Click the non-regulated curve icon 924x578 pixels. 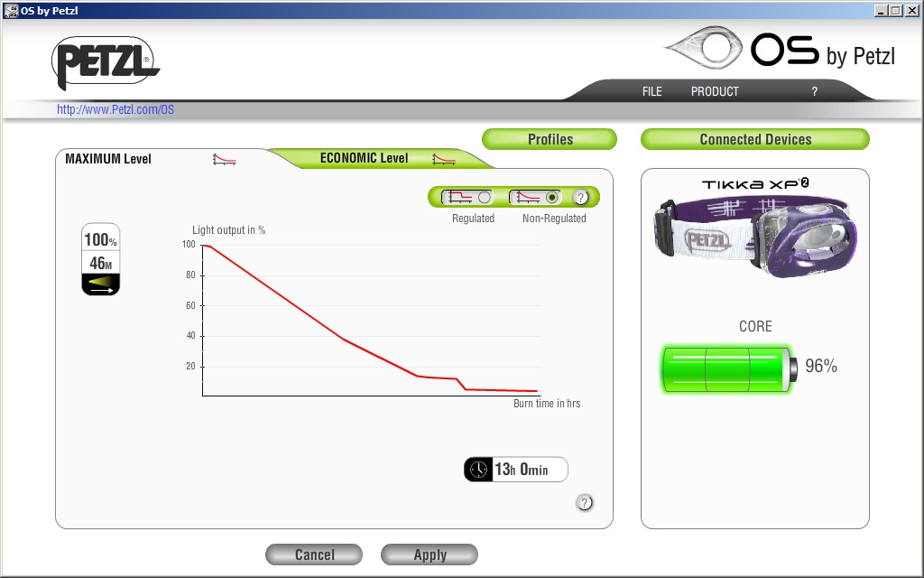pos(527,197)
